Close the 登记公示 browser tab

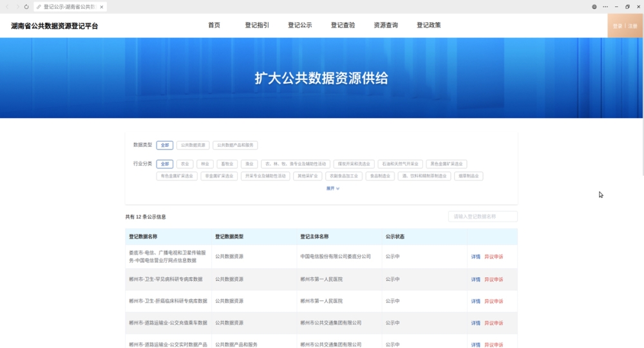pyautogui.click(x=102, y=6)
